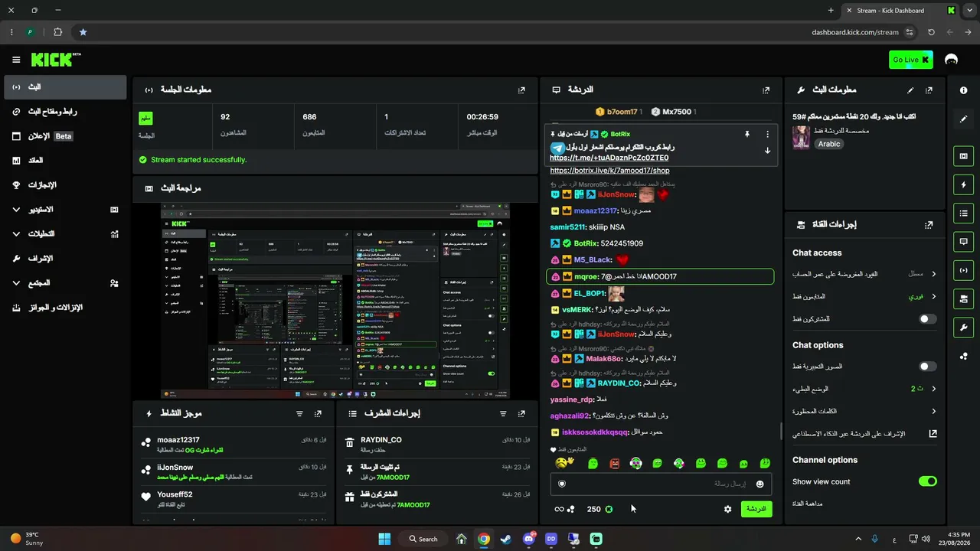Insert the waving yellow emote from quick emotes

click(x=563, y=463)
